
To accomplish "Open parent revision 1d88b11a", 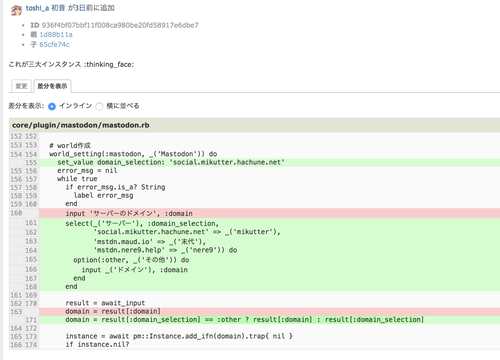I will coord(56,35).
